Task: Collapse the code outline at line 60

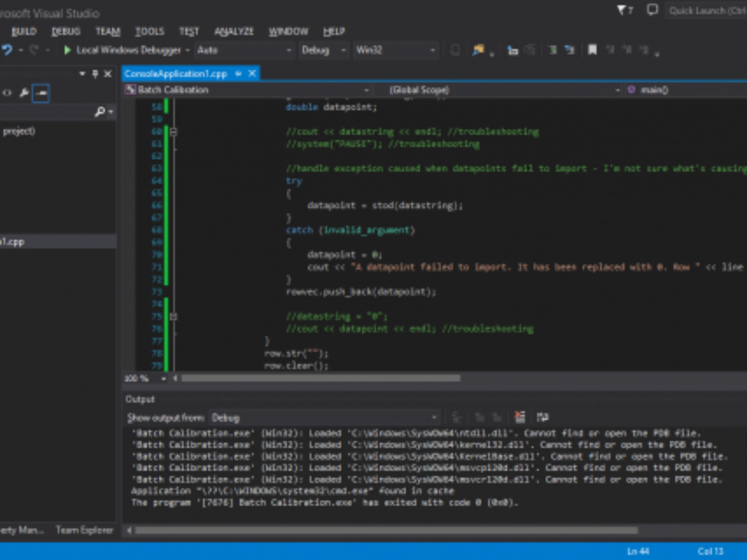Action: coord(173,132)
